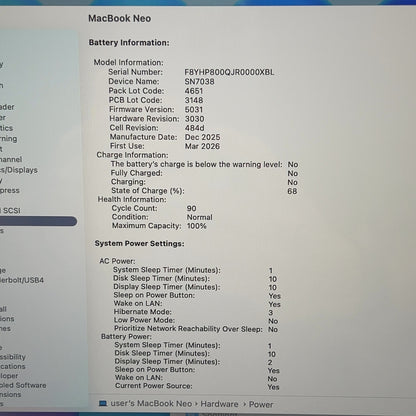Select the NVMExpress sidebar item
The height and width of the screenshot is (416, 416).
tap(10, 190)
